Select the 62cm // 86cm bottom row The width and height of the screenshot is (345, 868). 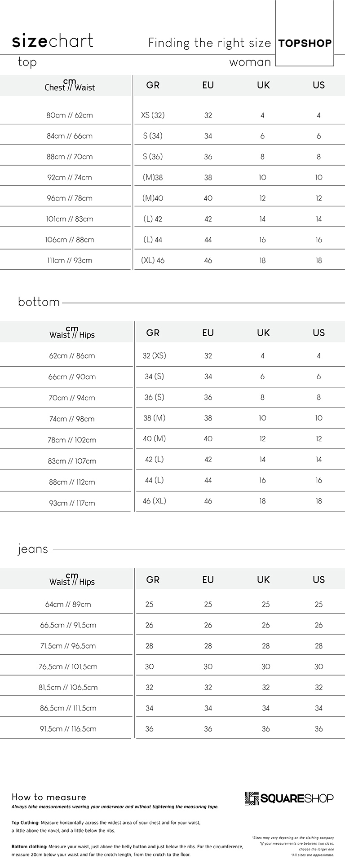(172, 356)
